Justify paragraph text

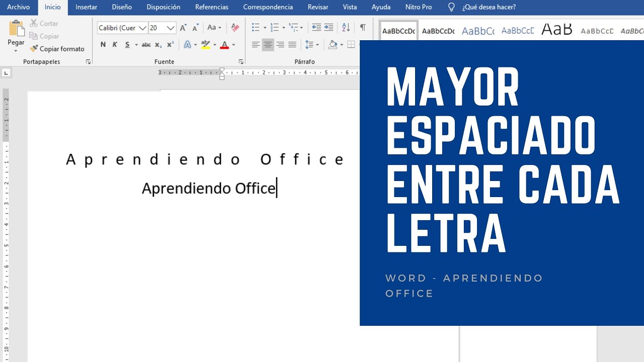coord(292,45)
